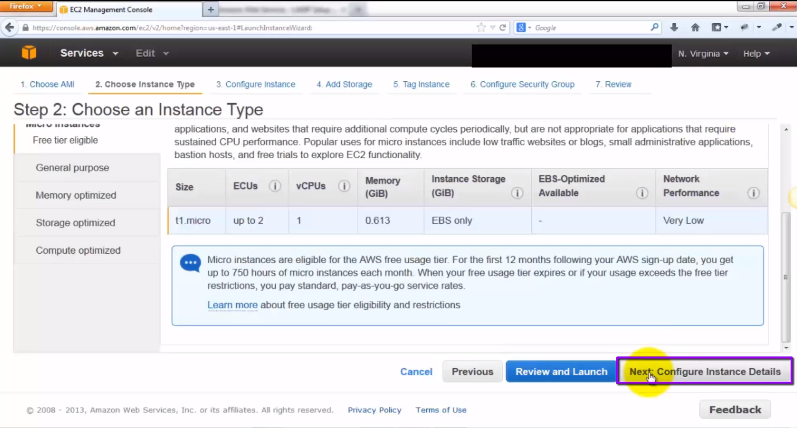Select step 2 Choose Instance Type tab

point(145,84)
